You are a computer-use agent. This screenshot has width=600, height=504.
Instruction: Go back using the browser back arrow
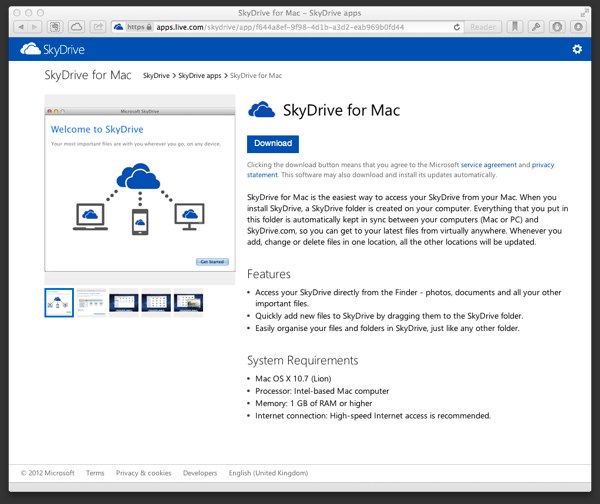[x=21, y=27]
